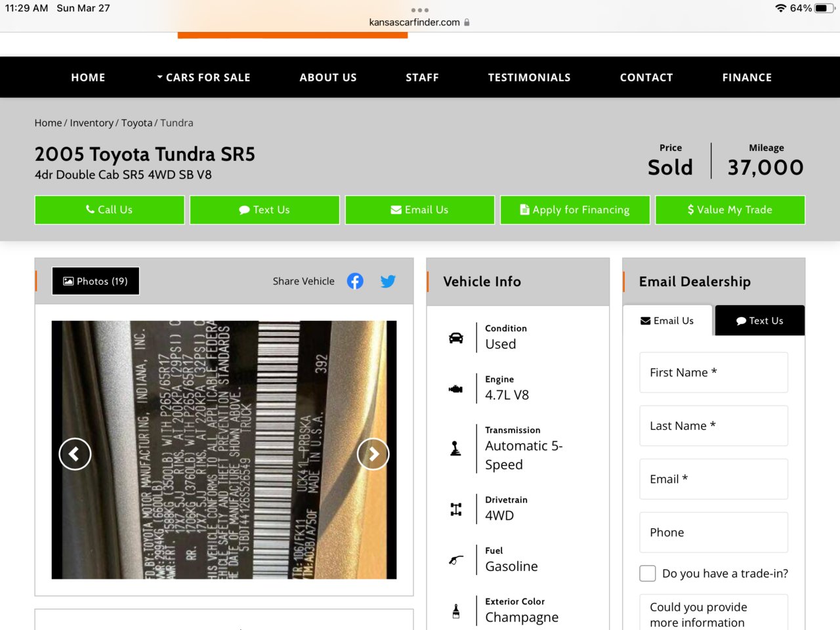Viewport: 840px width, 630px height.
Task: Tap the Wi-Fi status icon
Action: (780, 9)
